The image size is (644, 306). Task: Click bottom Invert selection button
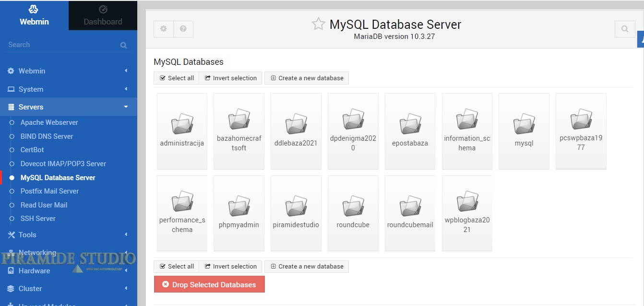(x=231, y=266)
